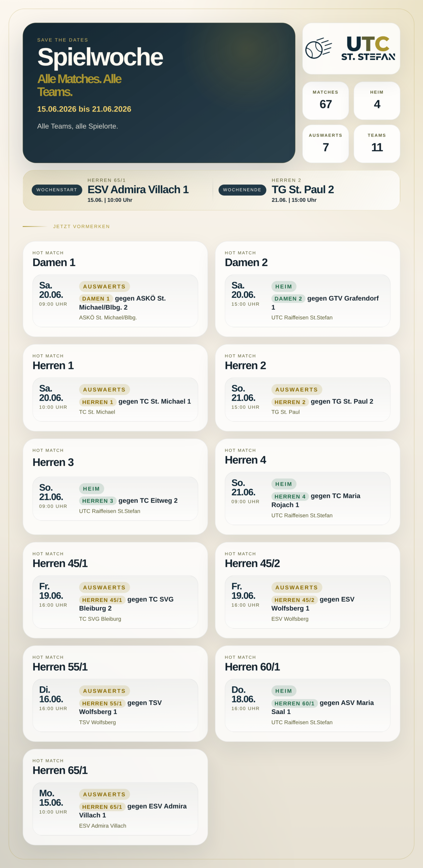Open the Herren 55/1 card heading
Image resolution: width=423 pixels, height=868 pixels.
(x=60, y=667)
